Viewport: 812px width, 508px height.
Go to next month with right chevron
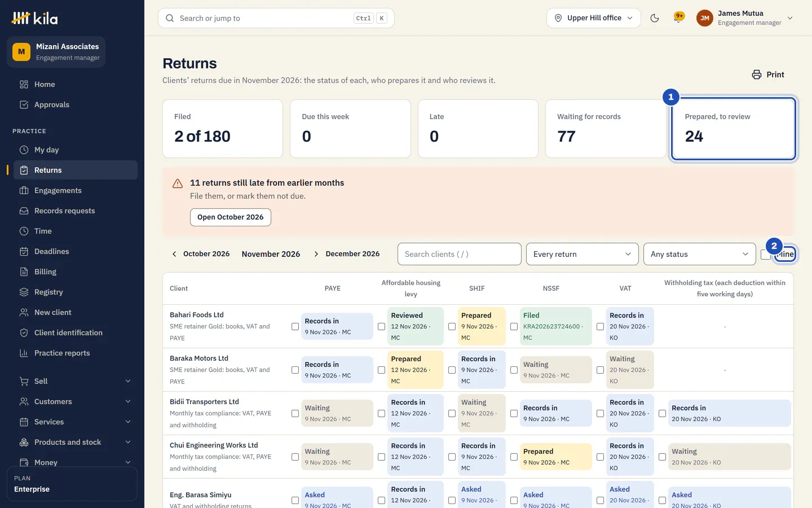tap(316, 254)
